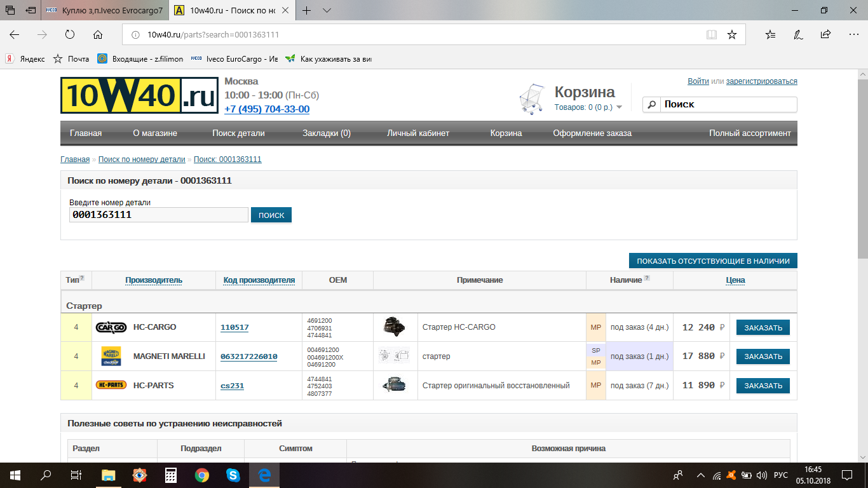Switch the РУС keyboard language indicator
Screen dimensions: 868x488
[781, 475]
